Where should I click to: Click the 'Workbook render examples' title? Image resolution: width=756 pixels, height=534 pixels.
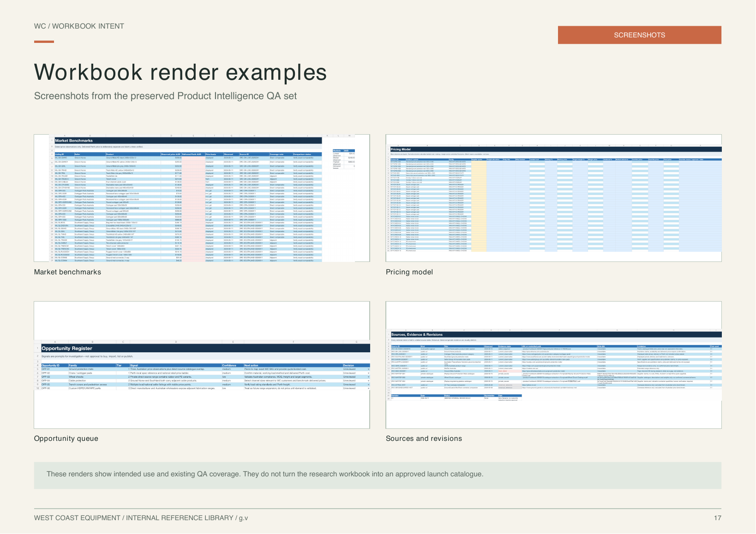[x=180, y=72]
